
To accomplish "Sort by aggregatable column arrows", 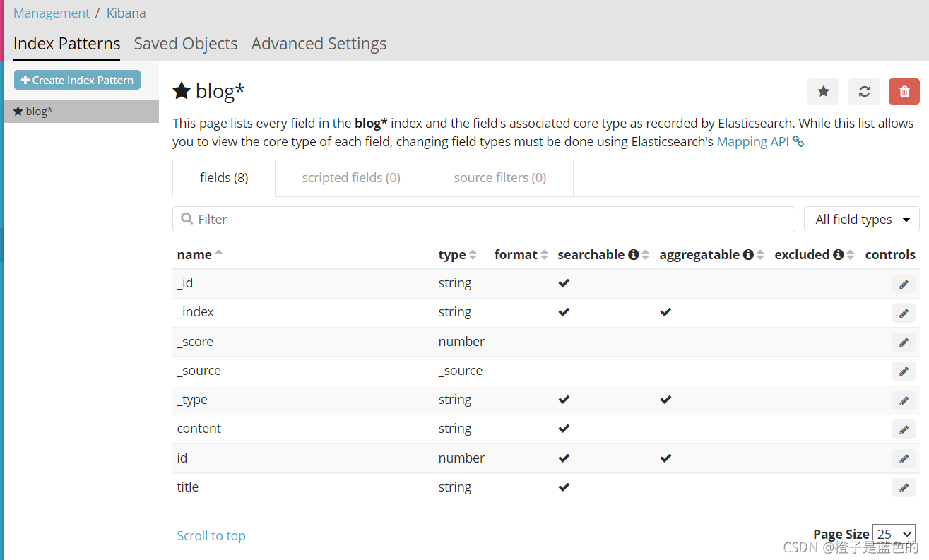I will (760, 255).
